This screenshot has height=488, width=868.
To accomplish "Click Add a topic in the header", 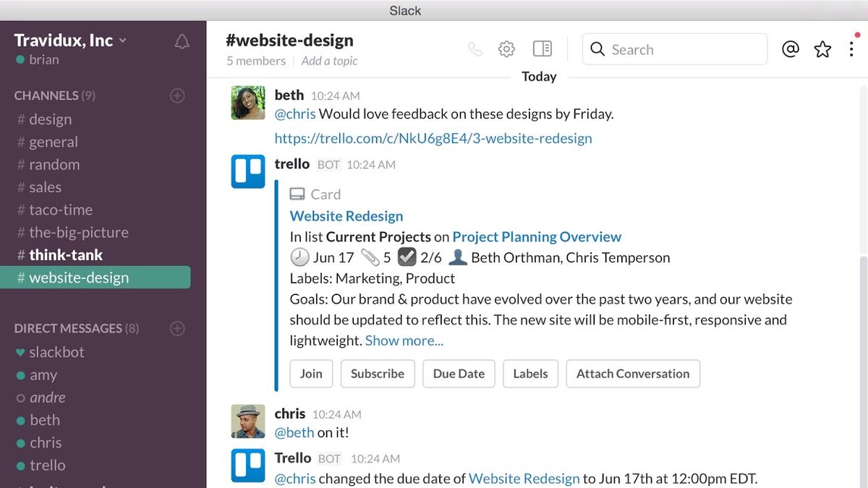I will pos(330,61).
